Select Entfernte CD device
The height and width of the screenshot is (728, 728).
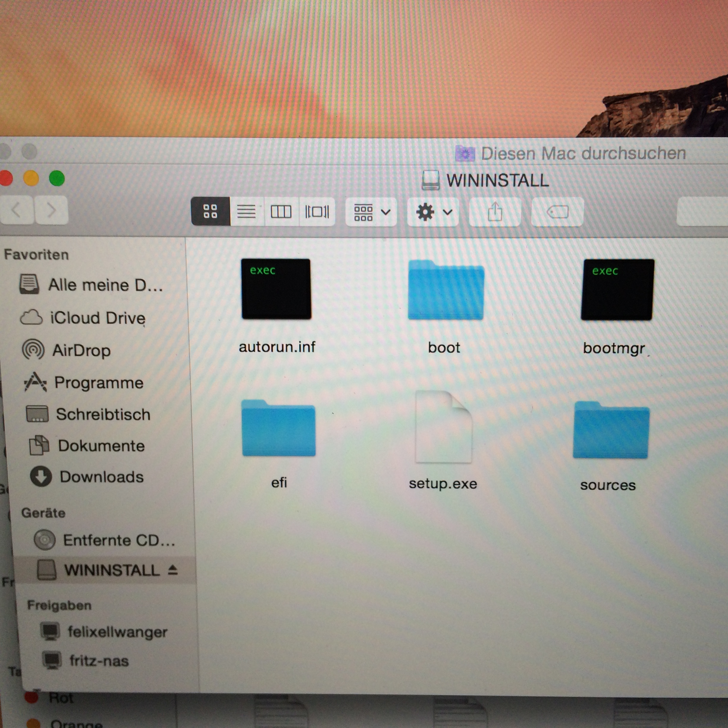coord(118,540)
